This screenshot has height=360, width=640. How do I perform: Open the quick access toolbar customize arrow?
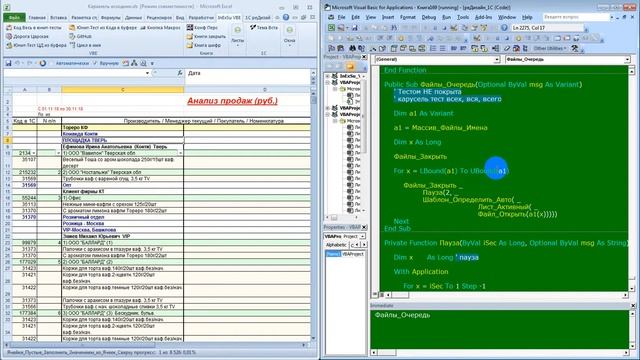pyautogui.click(x=152, y=63)
